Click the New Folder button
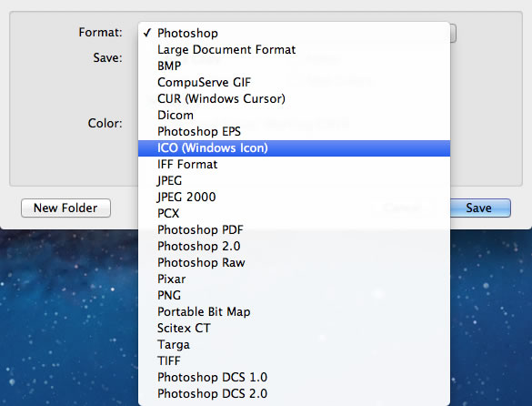 tap(65, 208)
